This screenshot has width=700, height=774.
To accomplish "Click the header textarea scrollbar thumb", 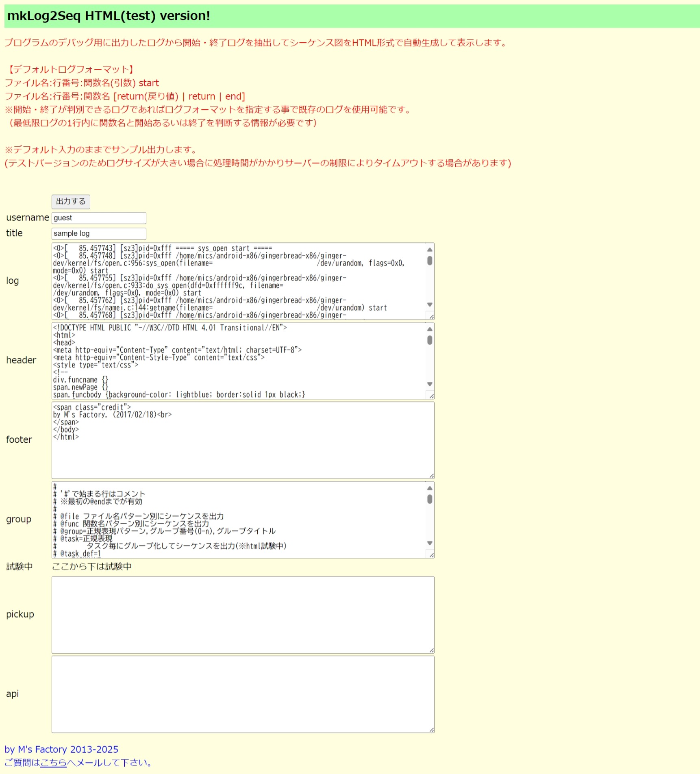I will (429, 340).
